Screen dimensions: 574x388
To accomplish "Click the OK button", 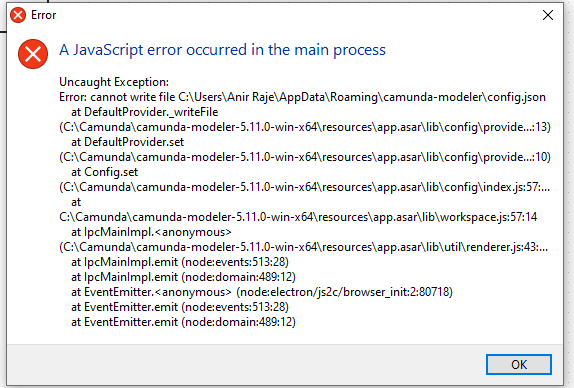I will tap(519, 364).
